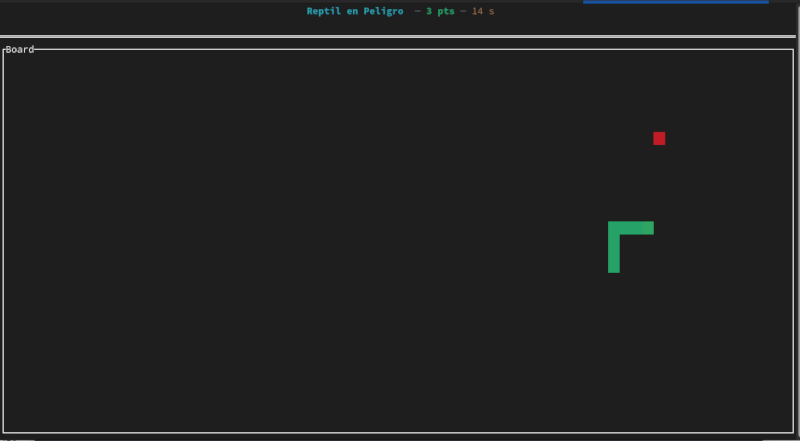Click the "Reptil en Peligro" game title

355,11
